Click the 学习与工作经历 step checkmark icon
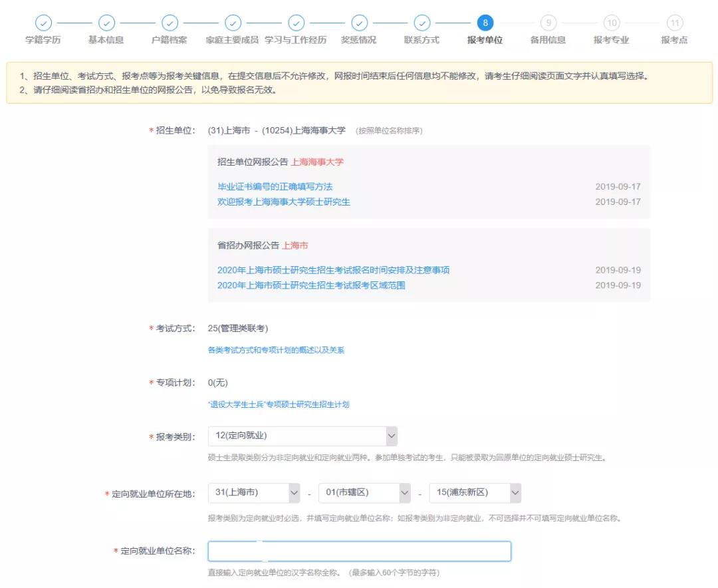Screen dimensions: 718x588 point(296,23)
